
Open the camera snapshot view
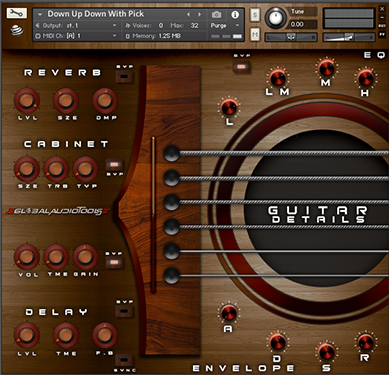[216, 14]
